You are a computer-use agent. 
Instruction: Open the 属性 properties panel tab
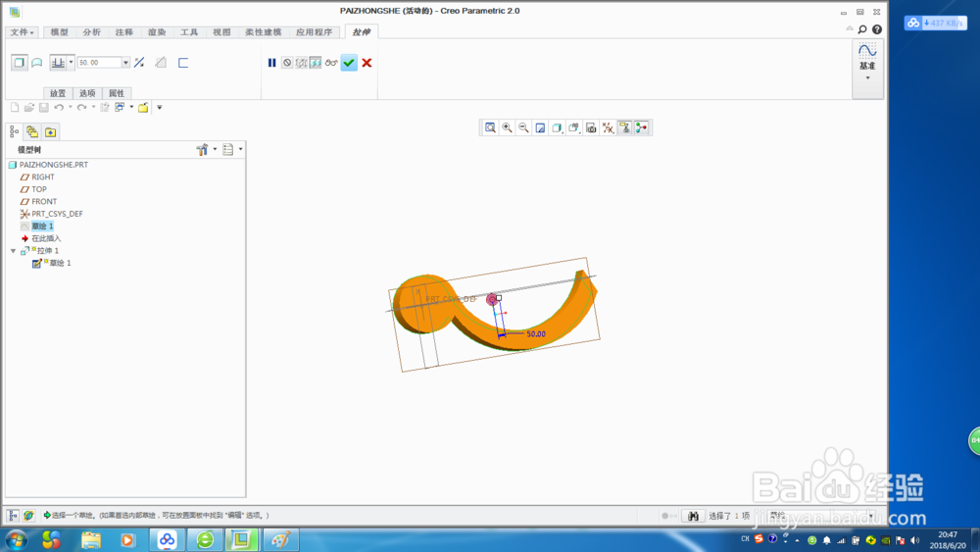point(117,93)
